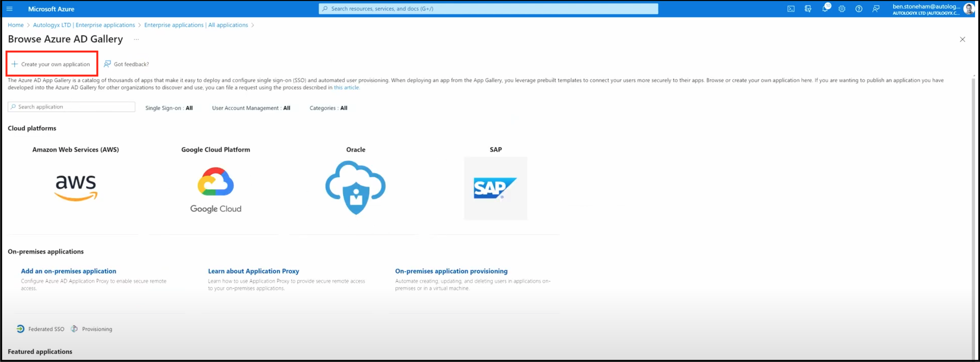Viewport: 980px width, 362px height.
Task: Click the Provisioning legend icon
Action: (74, 329)
